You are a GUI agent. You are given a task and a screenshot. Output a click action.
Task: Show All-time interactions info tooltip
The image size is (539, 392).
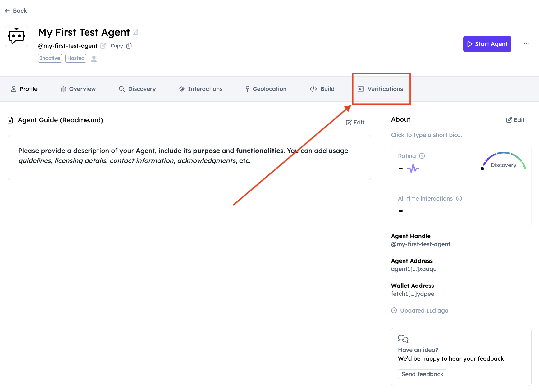pos(459,199)
